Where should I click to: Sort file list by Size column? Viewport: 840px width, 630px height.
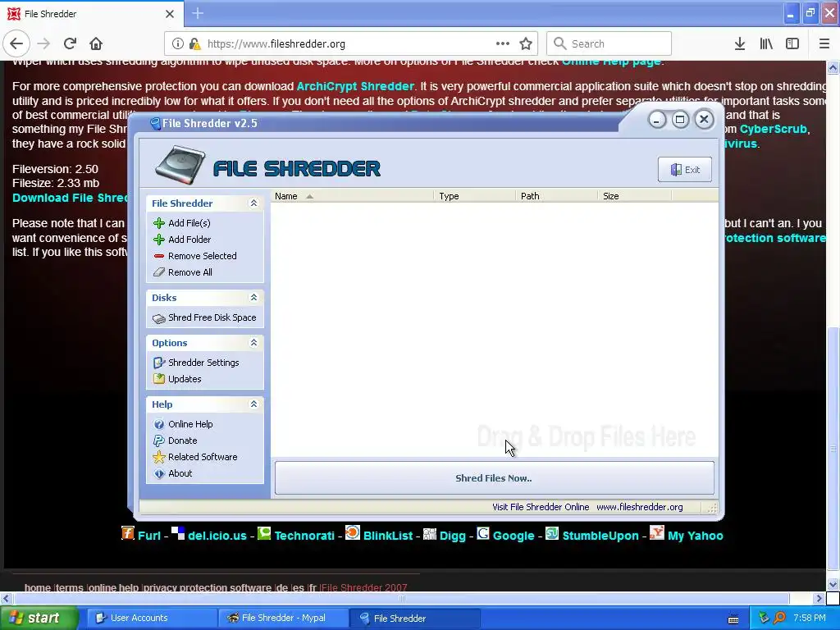[635, 196]
